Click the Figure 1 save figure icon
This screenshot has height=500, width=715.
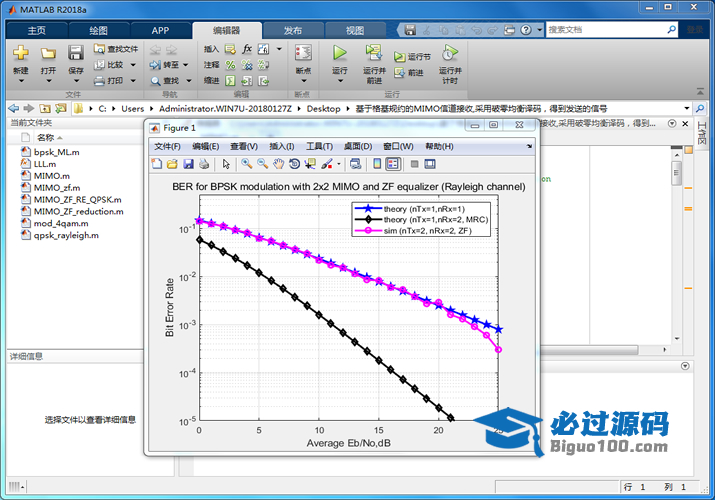click(x=188, y=164)
